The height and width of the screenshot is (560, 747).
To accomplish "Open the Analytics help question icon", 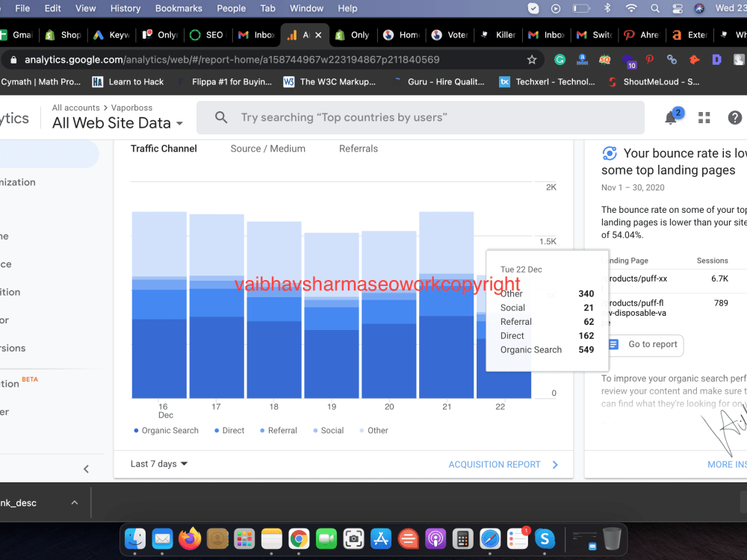I will pos(734,117).
